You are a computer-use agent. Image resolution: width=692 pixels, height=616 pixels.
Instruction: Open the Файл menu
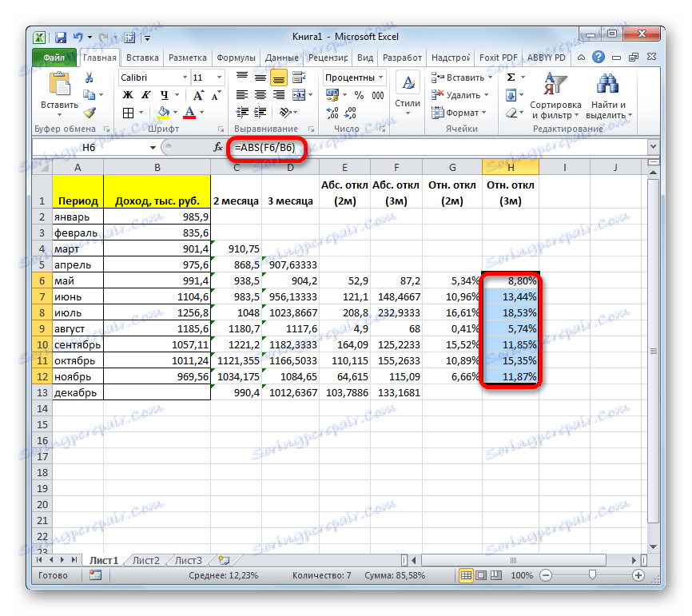54,57
